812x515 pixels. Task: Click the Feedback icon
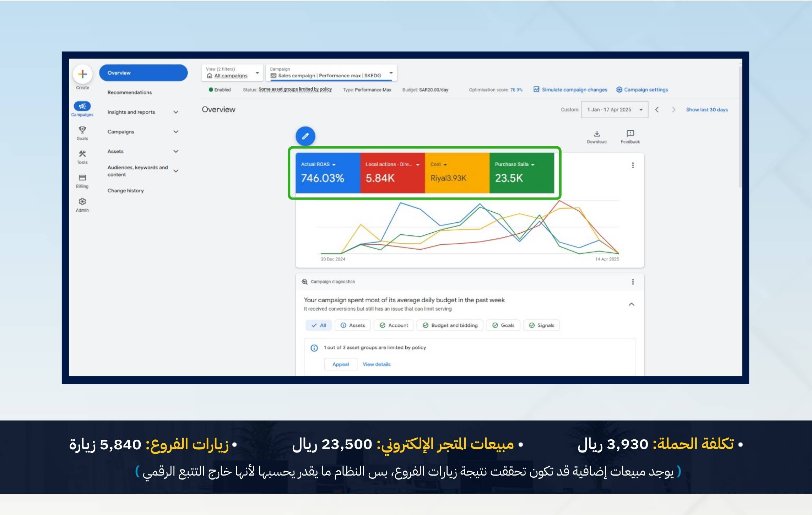tap(630, 134)
